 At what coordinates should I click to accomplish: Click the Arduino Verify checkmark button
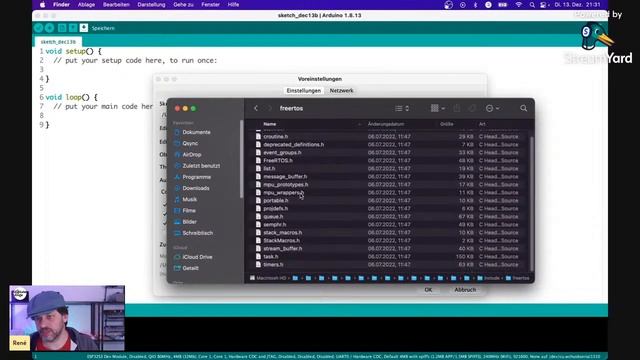click(x=38, y=28)
